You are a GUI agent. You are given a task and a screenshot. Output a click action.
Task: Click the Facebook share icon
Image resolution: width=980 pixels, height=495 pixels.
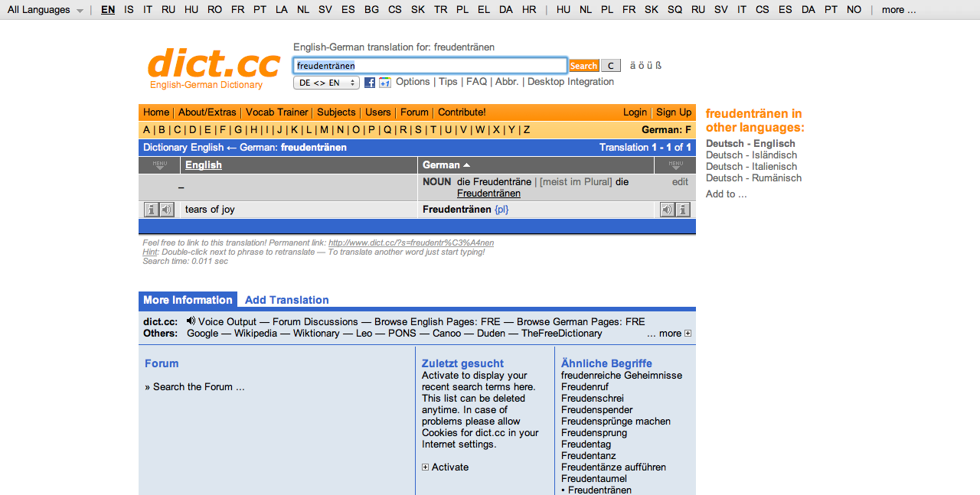[x=370, y=83]
